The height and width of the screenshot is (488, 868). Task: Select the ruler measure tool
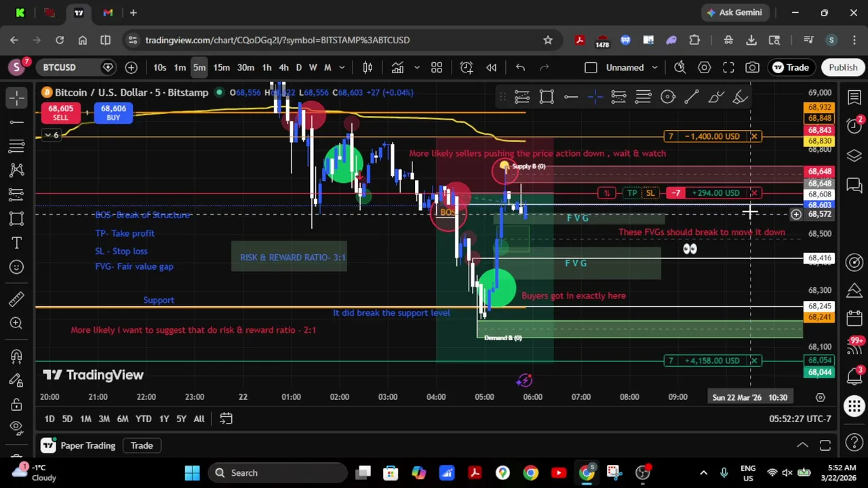(x=17, y=299)
